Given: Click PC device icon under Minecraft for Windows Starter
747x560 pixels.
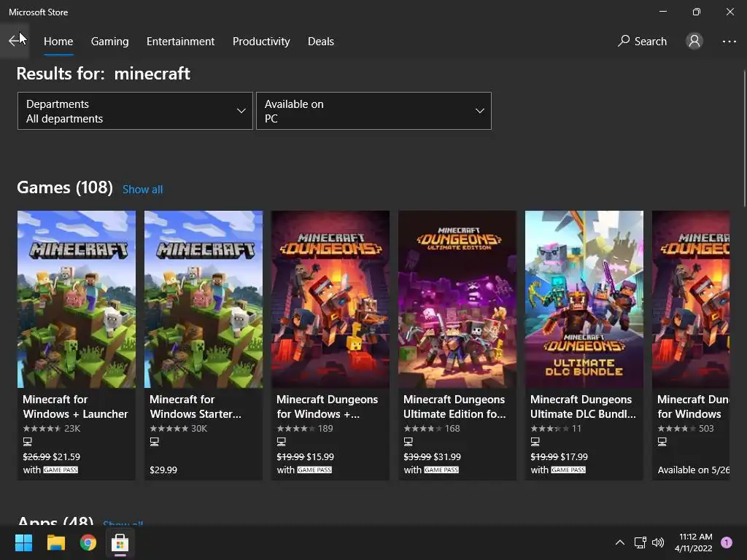Looking at the screenshot, I should pos(155,442).
